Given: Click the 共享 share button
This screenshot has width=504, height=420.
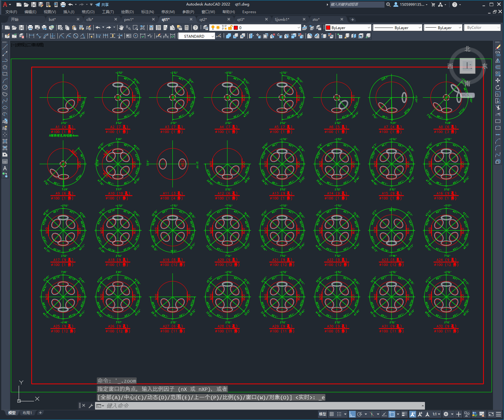Looking at the screenshot, I should 102,5.
